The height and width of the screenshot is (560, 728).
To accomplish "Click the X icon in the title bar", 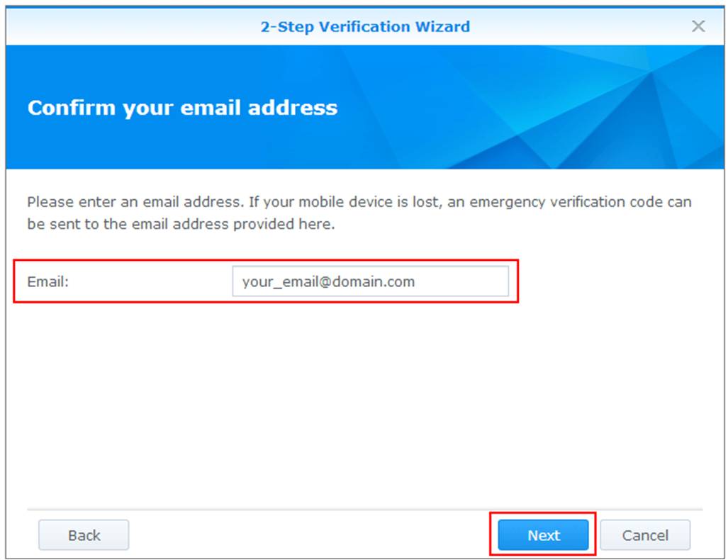I will tap(698, 26).
